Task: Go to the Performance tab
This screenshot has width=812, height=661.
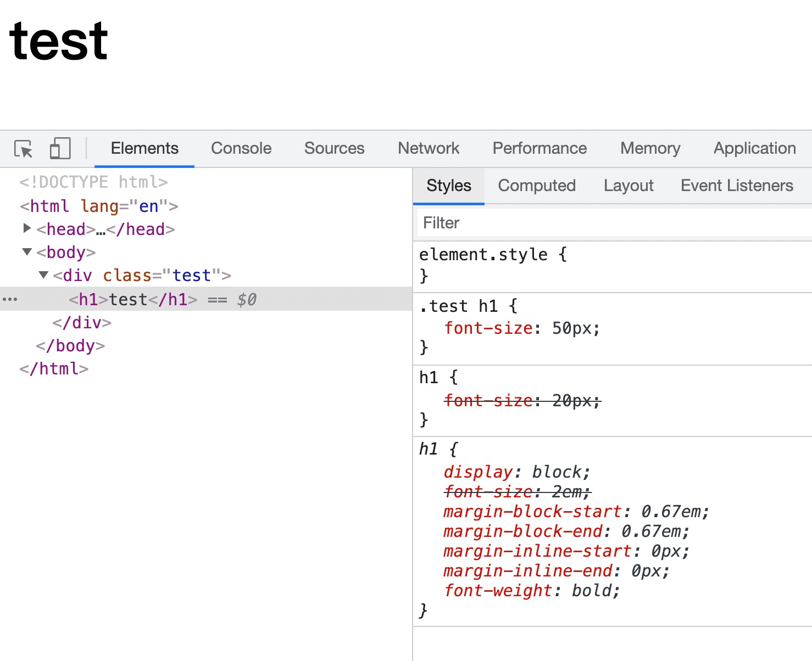Action: pos(539,148)
